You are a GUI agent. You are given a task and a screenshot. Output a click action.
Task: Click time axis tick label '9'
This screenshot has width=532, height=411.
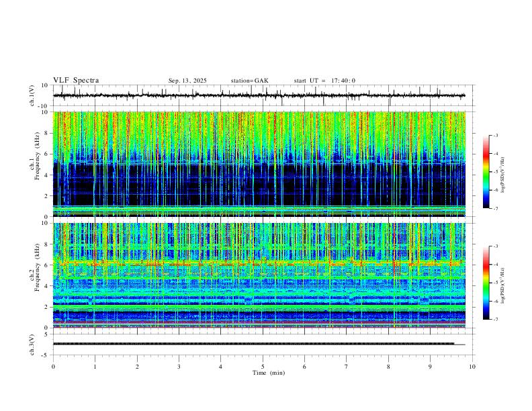pos(430,367)
